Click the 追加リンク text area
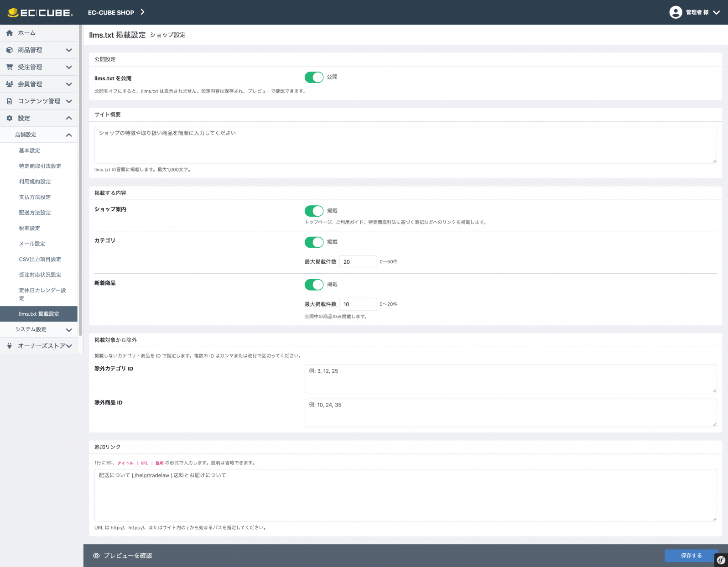Image resolution: width=728 pixels, height=567 pixels. 406,495
